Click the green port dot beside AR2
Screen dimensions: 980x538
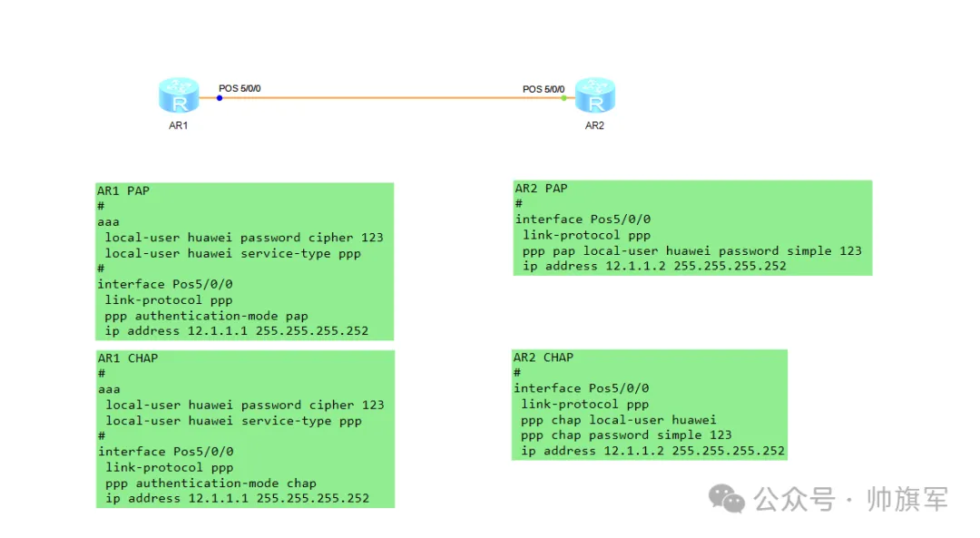(563, 98)
